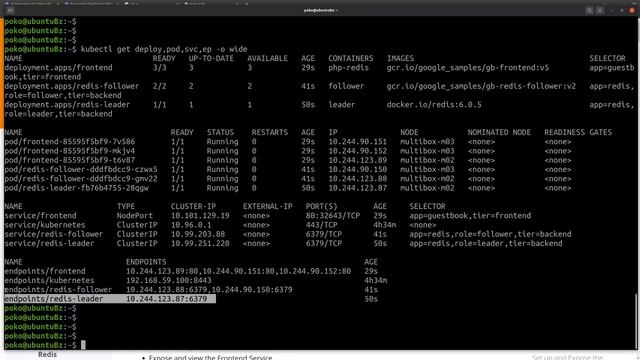
Task: Click selector app=guestbook,tier=frontend in the services table
Action: tap(470, 216)
